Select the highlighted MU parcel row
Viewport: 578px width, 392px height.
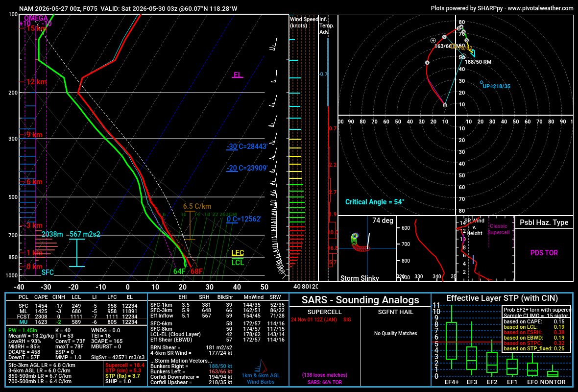77,322
